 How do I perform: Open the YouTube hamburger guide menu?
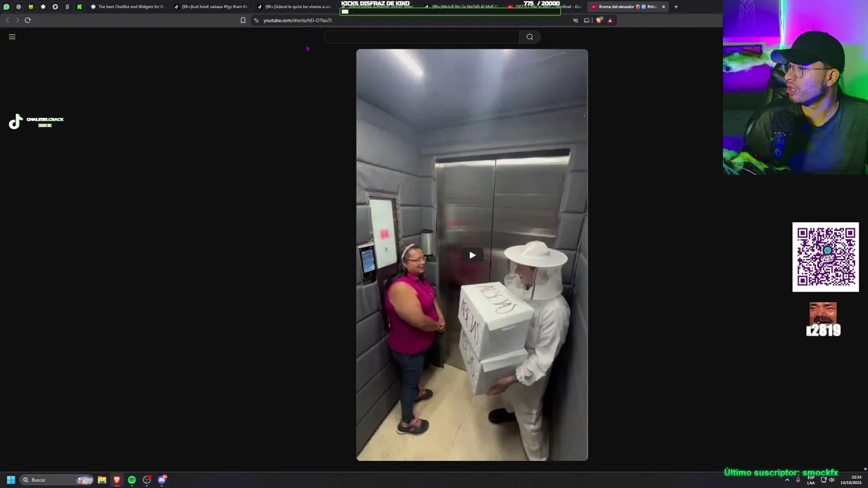pos(12,37)
